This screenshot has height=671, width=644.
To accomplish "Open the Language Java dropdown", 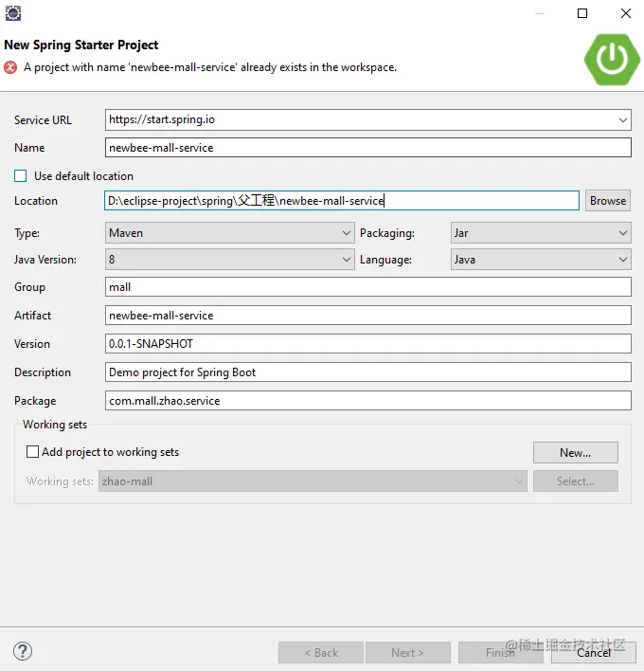I will [x=541, y=260].
